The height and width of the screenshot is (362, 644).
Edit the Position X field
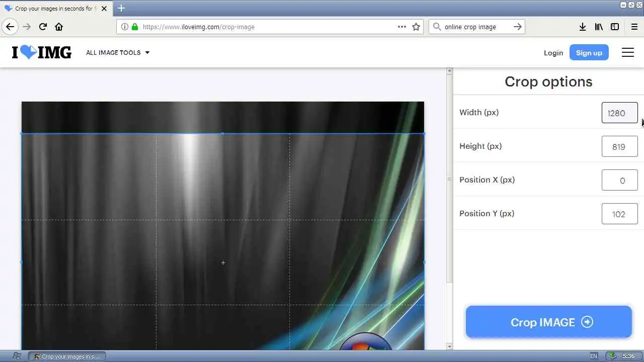620,180
